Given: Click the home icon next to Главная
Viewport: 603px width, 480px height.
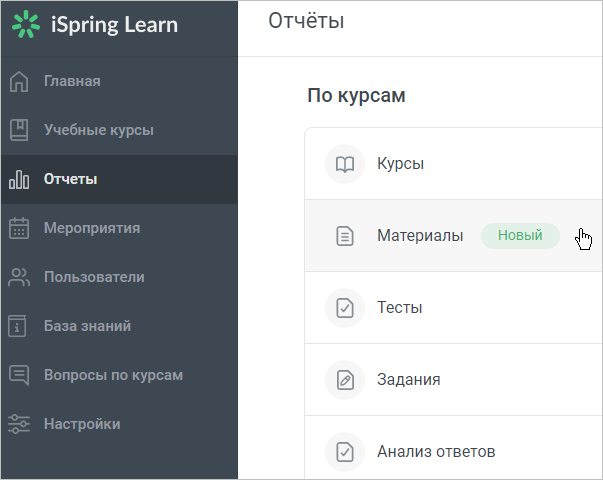Looking at the screenshot, I should pos(19,82).
